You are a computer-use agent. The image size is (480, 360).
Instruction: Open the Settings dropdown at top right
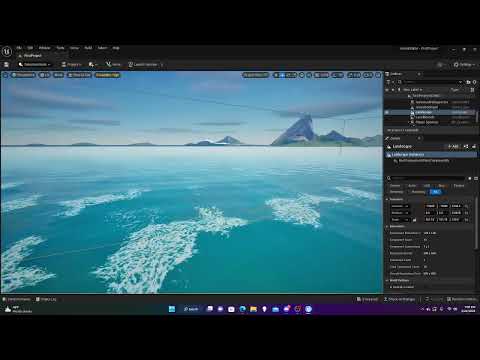click(465, 65)
